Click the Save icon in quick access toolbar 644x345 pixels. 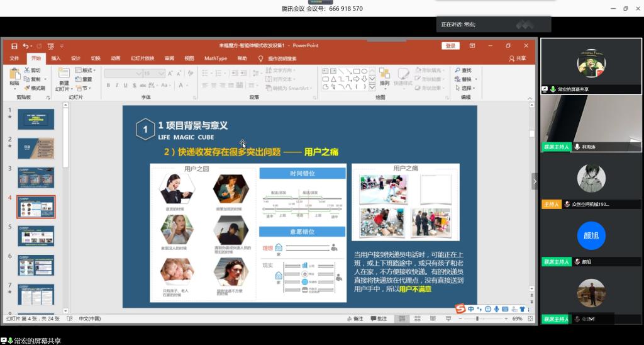coord(14,46)
